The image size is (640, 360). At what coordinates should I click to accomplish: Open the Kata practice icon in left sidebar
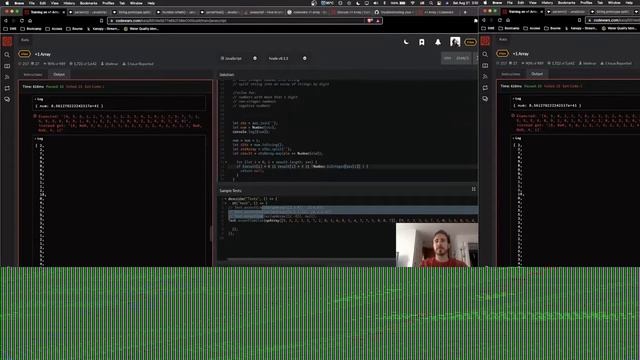pos(7,66)
